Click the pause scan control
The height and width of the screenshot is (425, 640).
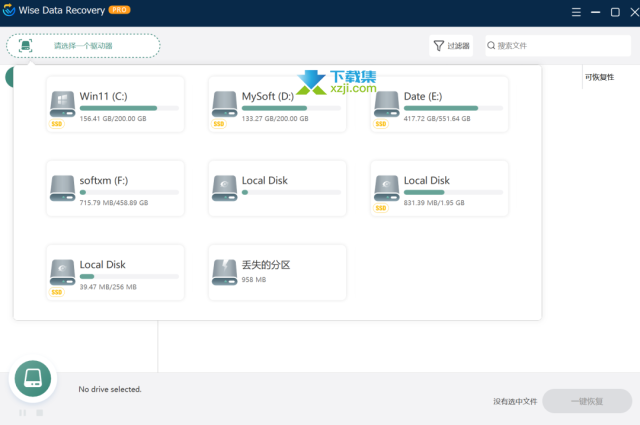(x=22, y=413)
